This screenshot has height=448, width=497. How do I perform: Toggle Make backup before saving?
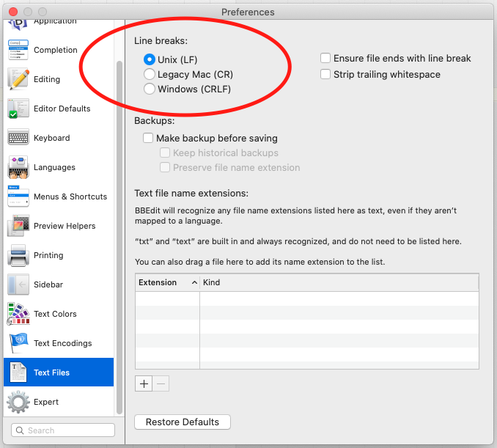148,138
